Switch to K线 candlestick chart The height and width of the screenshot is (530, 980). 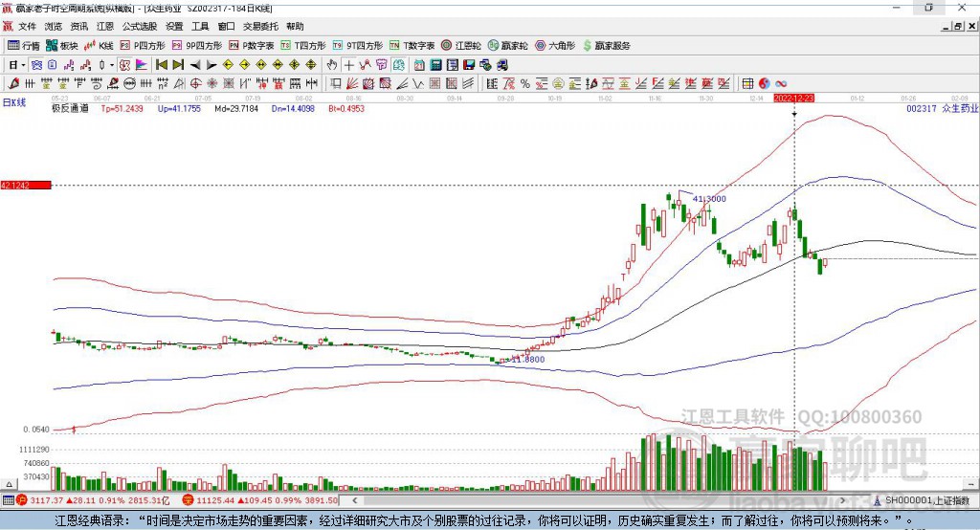click(99, 46)
